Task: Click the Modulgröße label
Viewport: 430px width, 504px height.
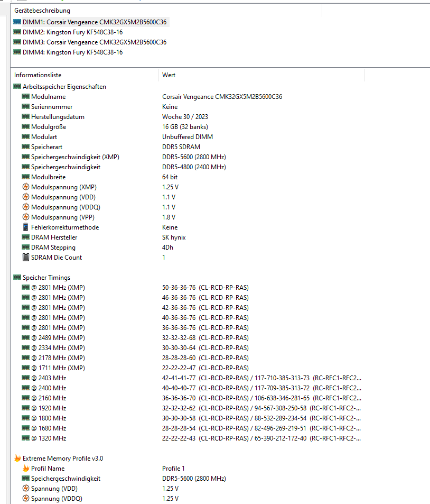Action: tap(49, 126)
